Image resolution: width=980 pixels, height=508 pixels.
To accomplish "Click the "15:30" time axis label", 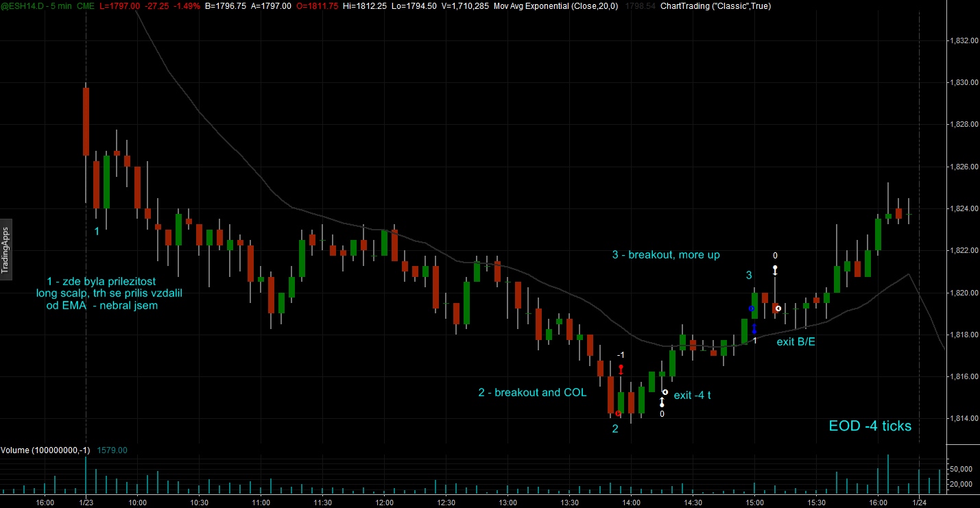I will tap(816, 502).
